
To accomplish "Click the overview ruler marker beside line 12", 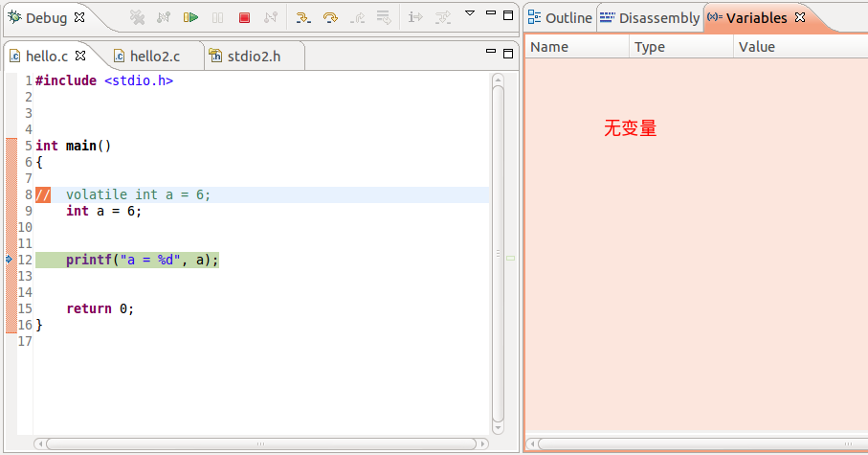I will 510,259.
